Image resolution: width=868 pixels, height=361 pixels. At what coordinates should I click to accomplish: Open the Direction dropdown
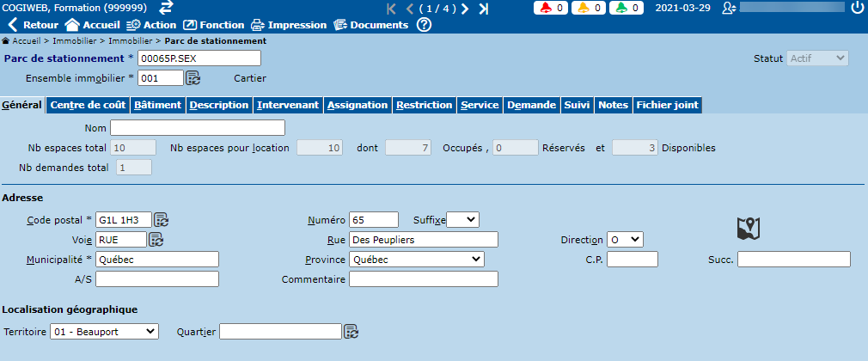click(x=625, y=239)
